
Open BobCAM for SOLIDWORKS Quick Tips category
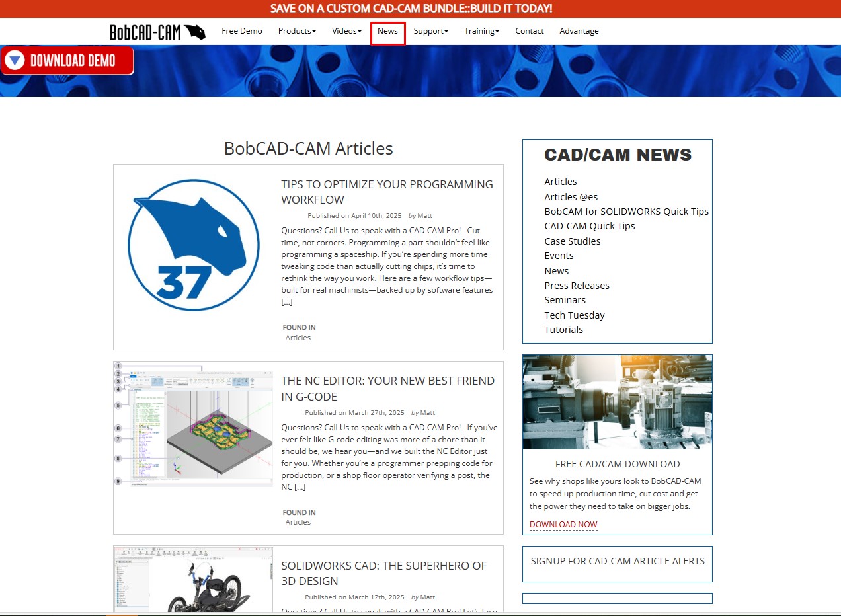click(x=627, y=212)
